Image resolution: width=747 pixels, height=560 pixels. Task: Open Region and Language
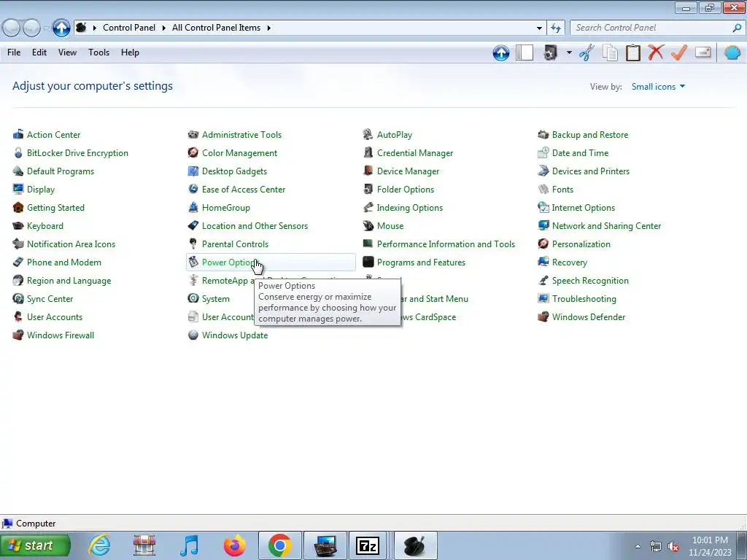point(69,281)
